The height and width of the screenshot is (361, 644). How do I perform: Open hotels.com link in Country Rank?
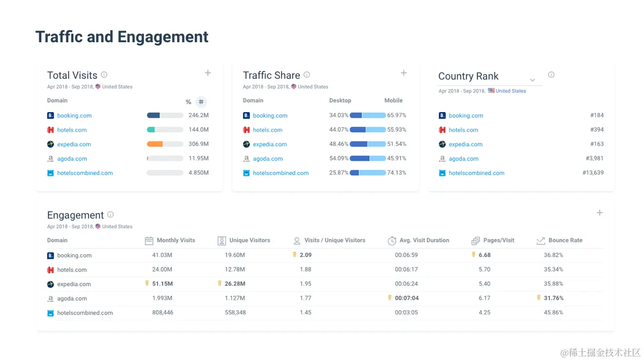[463, 130]
